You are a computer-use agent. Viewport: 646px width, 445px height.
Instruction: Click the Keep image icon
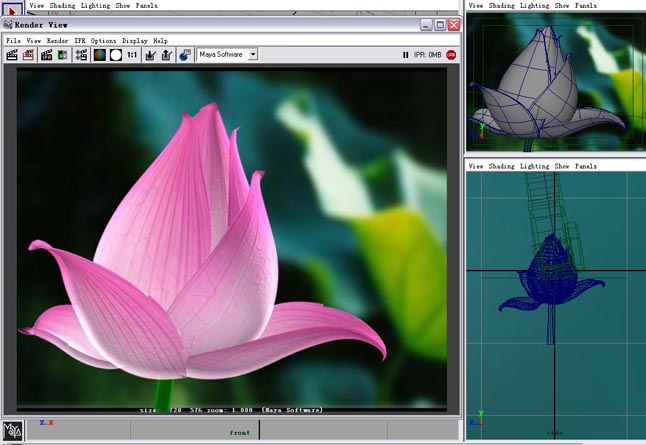tap(150, 55)
